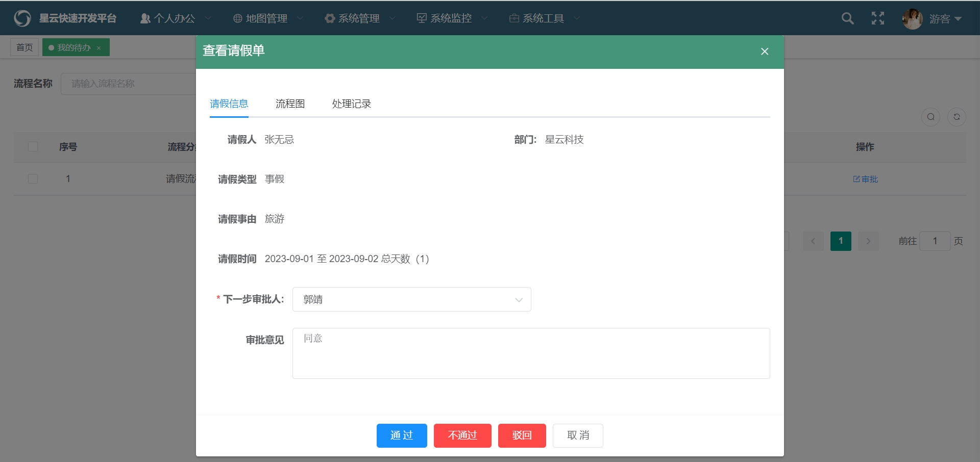
Task: Close the 查看请假单 dialog
Action: pyautogui.click(x=764, y=52)
